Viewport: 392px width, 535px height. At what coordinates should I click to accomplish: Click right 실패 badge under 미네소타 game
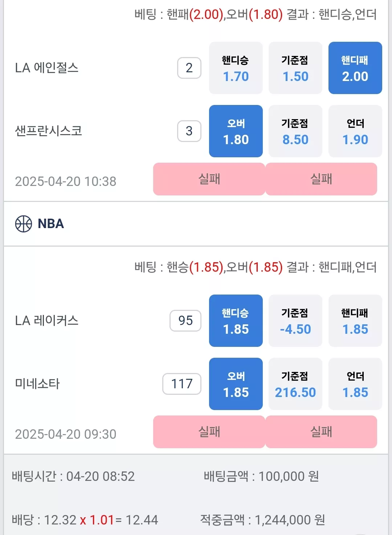[x=321, y=432]
